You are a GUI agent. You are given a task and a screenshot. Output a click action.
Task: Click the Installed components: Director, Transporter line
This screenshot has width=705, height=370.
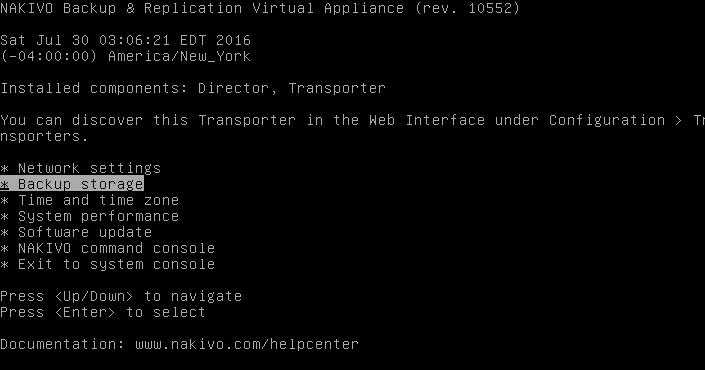point(193,88)
